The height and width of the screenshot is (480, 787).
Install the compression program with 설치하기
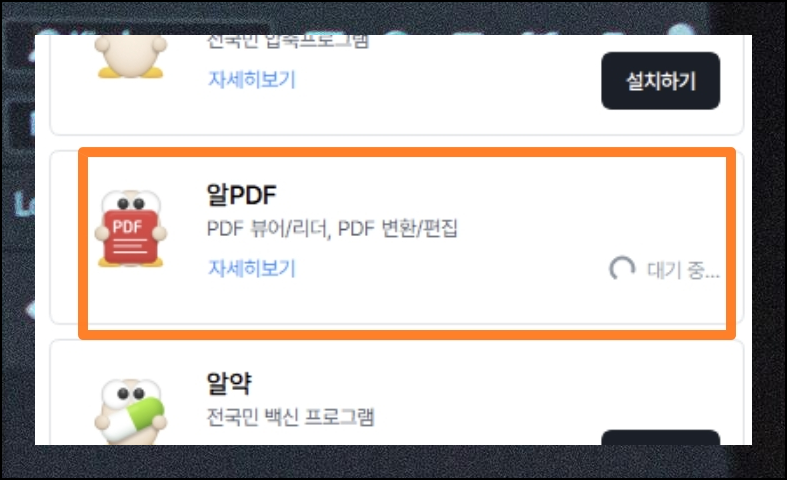(661, 81)
